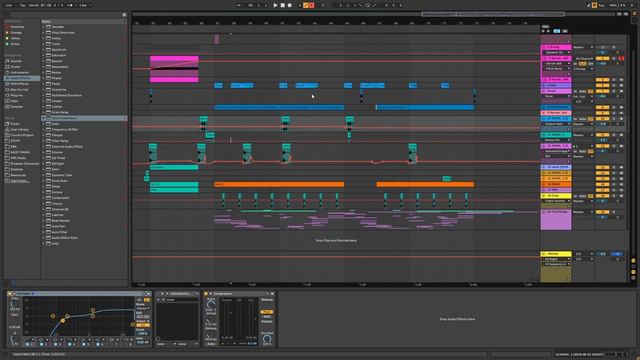Select the Sounds category icon
640x360 pixels.
click(x=7, y=61)
